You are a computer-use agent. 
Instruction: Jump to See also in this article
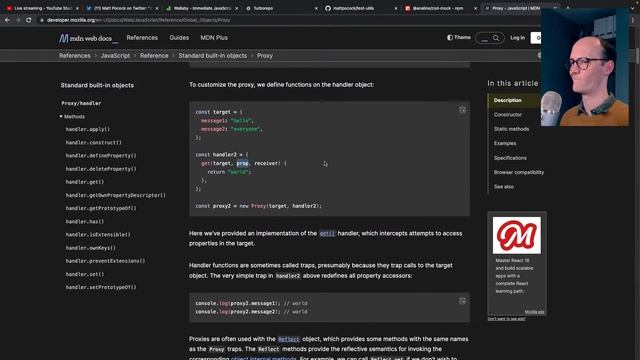point(504,187)
